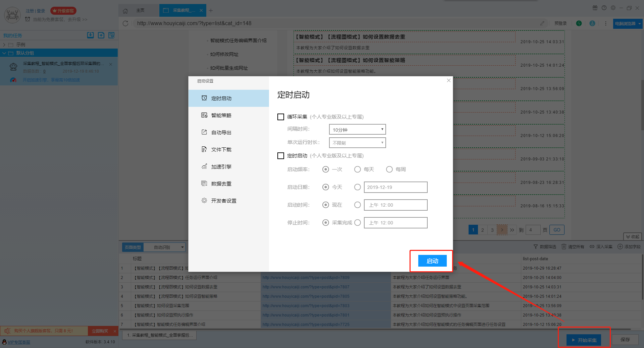Click the 自动导出 export icon
The height and width of the screenshot is (348, 644).
(x=204, y=132)
